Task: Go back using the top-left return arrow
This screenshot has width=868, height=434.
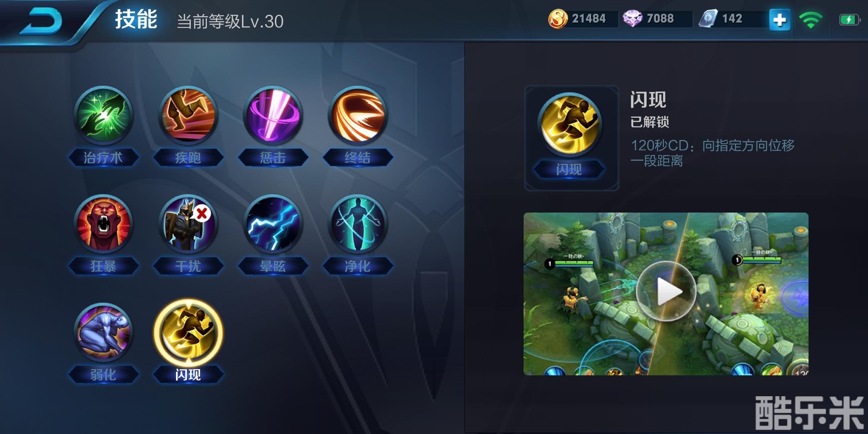Action: (42, 21)
